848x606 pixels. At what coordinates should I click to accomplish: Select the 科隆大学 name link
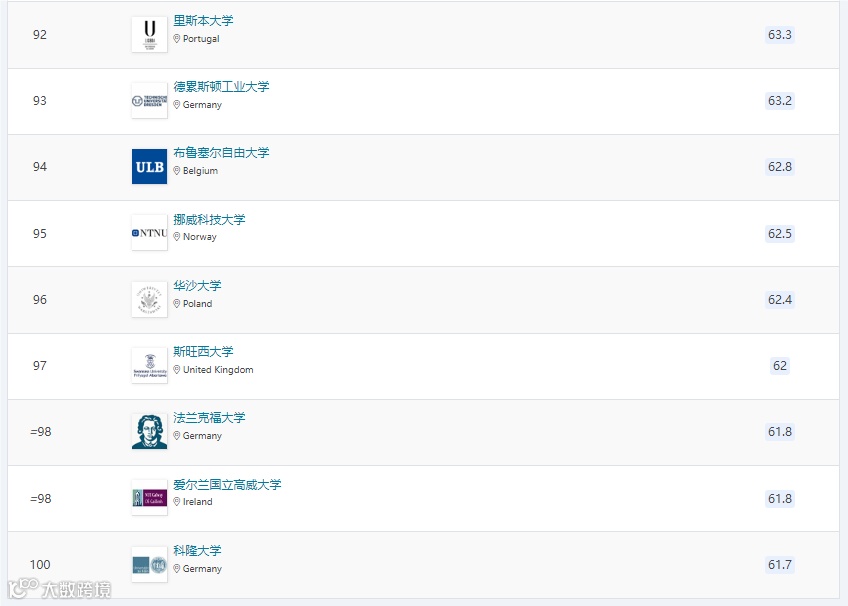(197, 549)
